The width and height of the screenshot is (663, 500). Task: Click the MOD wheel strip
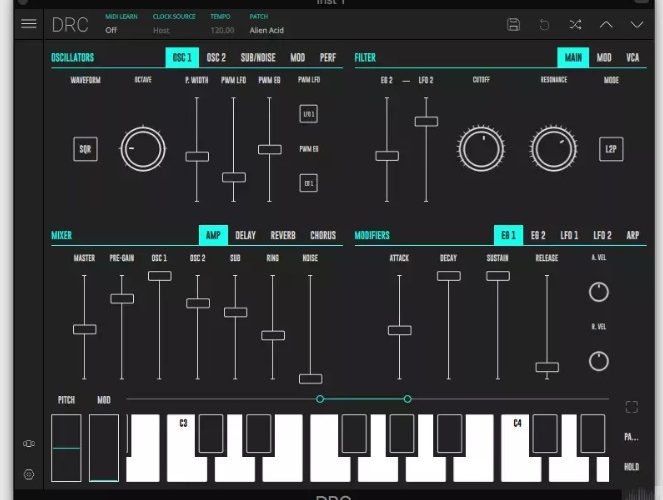104,448
